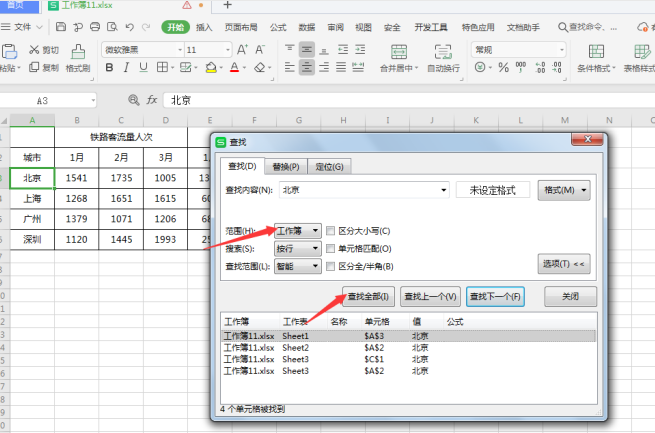Check 单元格匹配(O) option
Viewport: 655px width, 433px height.
tap(330, 249)
